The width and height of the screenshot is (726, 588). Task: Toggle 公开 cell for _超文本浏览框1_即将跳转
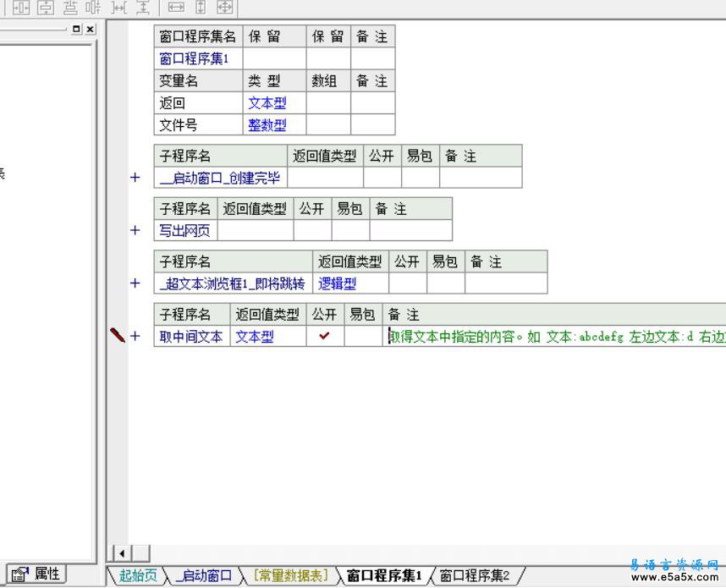coord(408,283)
